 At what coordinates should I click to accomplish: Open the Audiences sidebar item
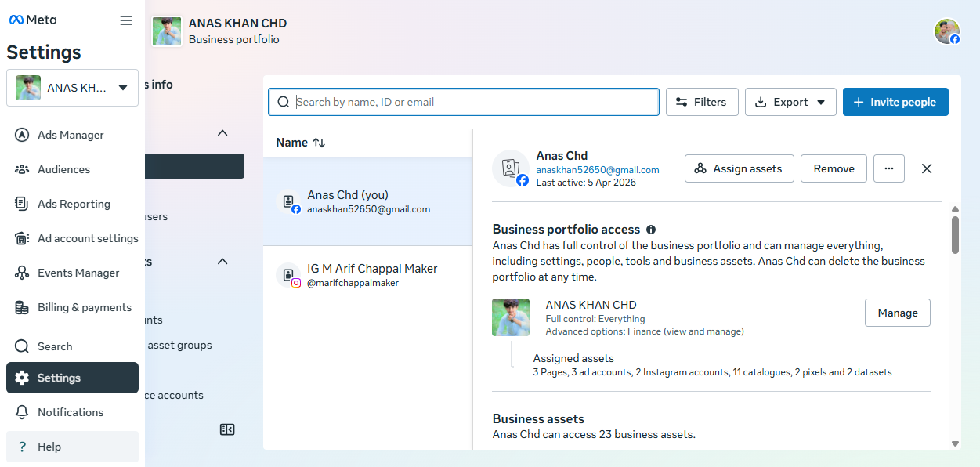(63, 169)
